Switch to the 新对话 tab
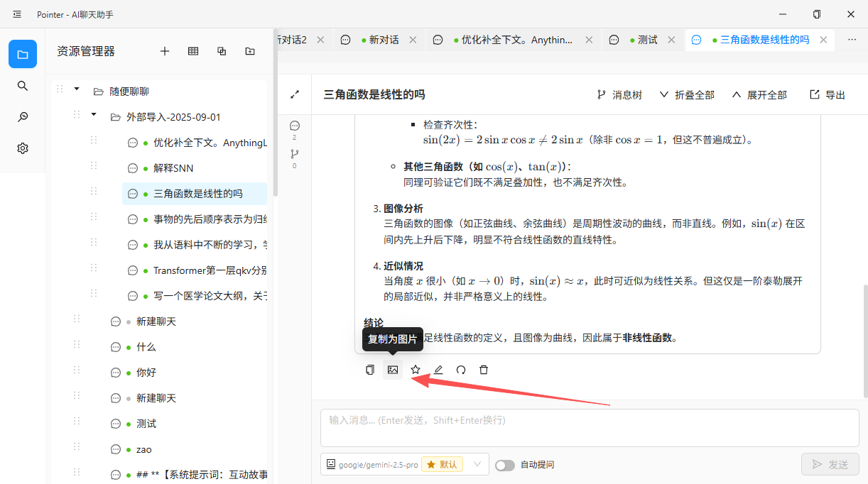The image size is (868, 484). click(380, 40)
